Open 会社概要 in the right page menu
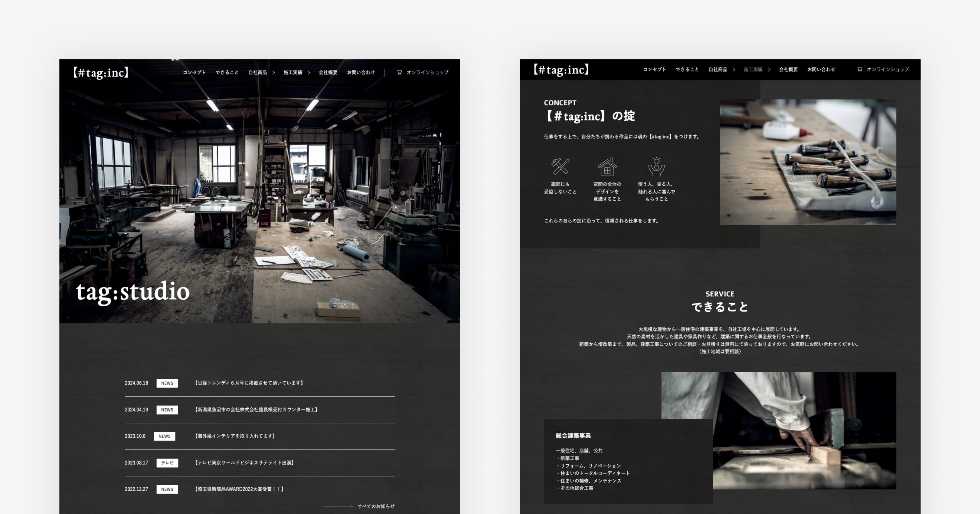This screenshot has width=980, height=514. tap(788, 70)
